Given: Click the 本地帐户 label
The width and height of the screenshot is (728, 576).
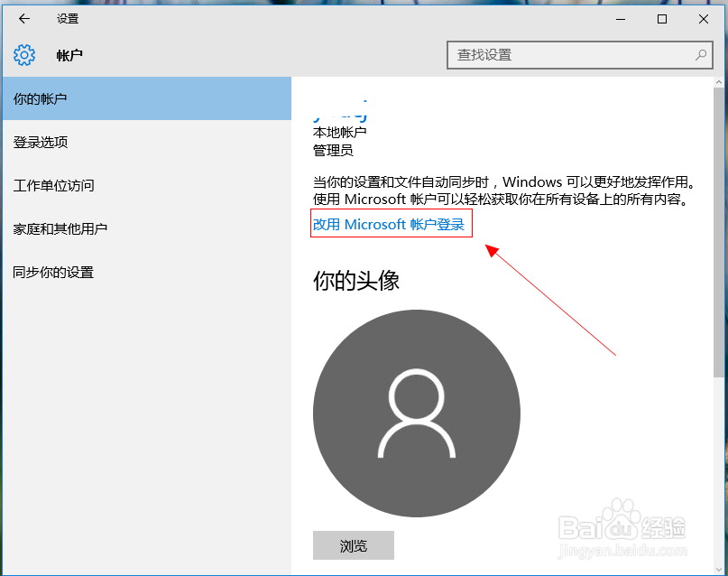Looking at the screenshot, I should [x=340, y=133].
